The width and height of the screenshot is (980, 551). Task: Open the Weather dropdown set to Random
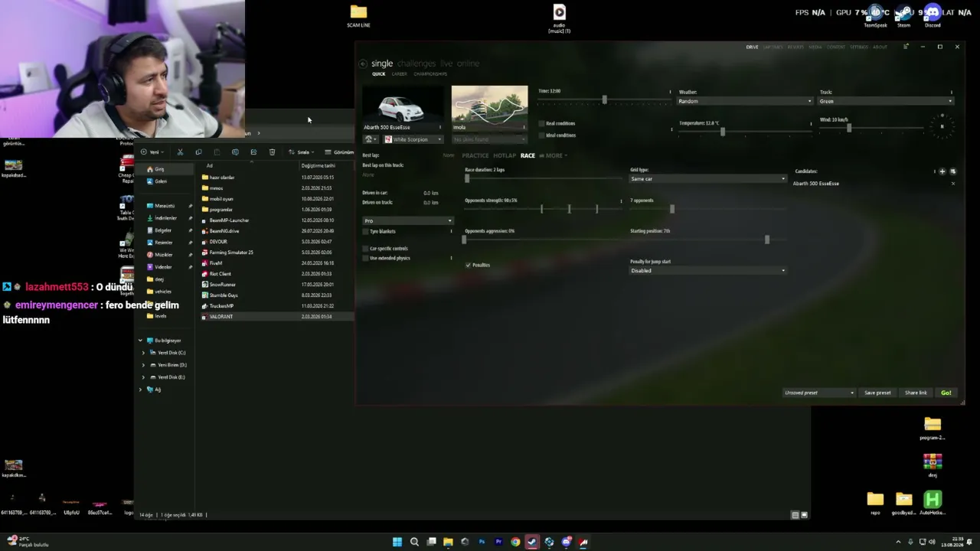745,101
